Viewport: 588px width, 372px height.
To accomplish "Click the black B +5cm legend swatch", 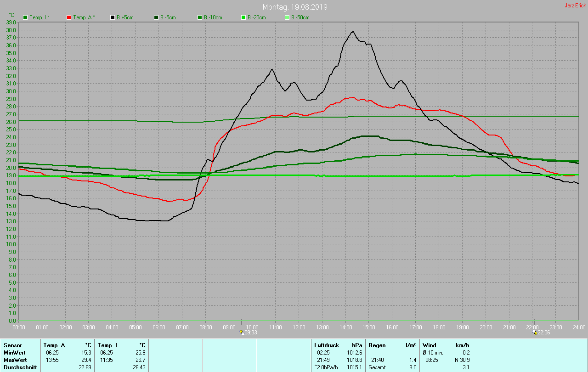I will pos(113,17).
